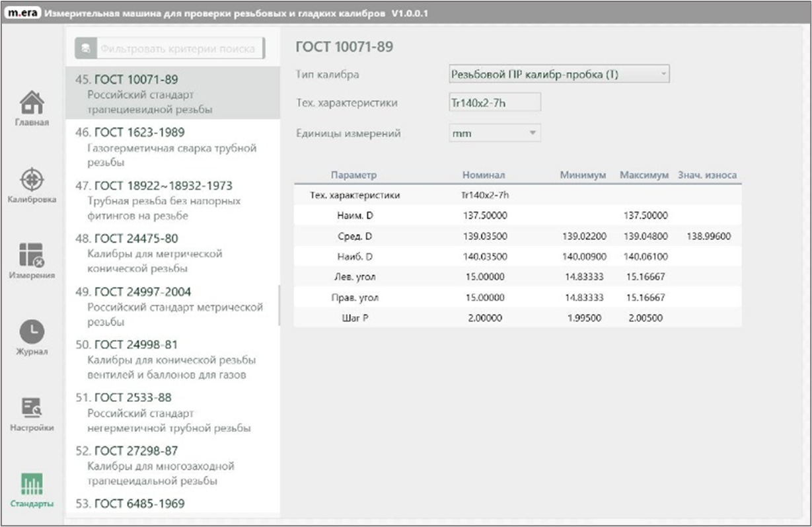Open the Главная home icon
This screenshot has width=812, height=527.
(32, 102)
